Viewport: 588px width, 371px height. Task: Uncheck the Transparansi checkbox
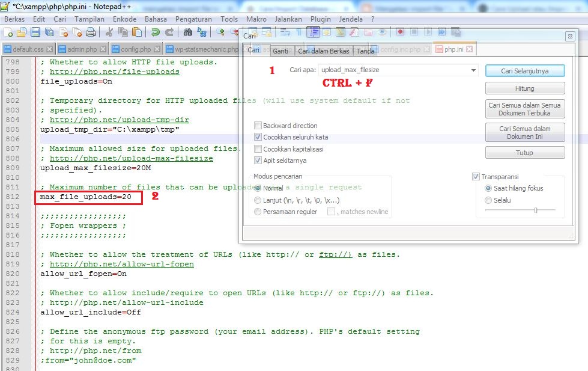[x=476, y=177]
